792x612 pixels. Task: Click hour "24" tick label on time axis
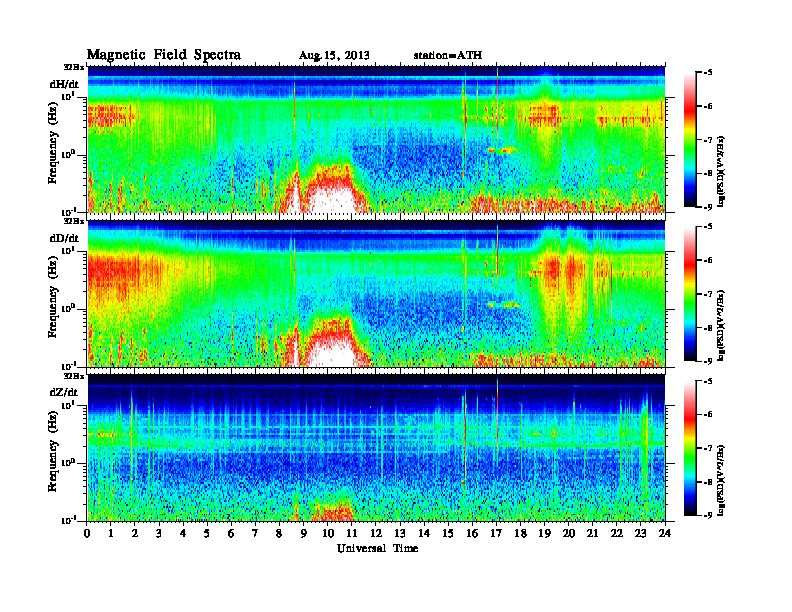665,533
